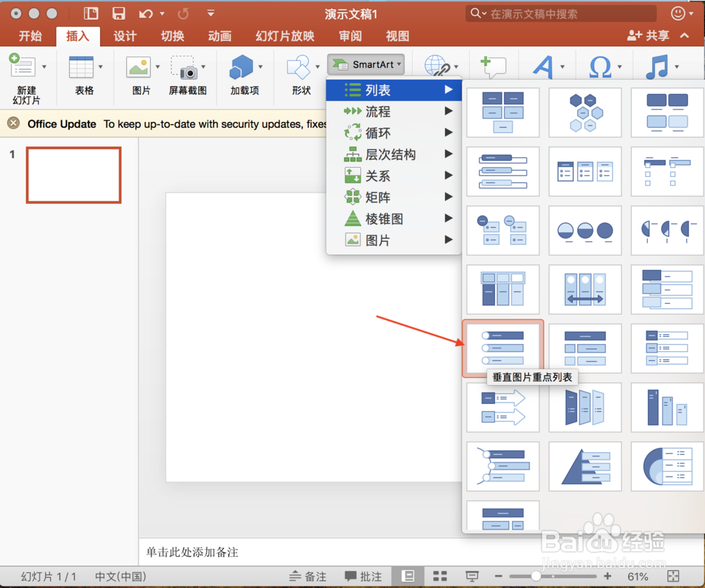Click the hyperlink globe icon
The height and width of the screenshot is (588, 705).
(x=437, y=66)
